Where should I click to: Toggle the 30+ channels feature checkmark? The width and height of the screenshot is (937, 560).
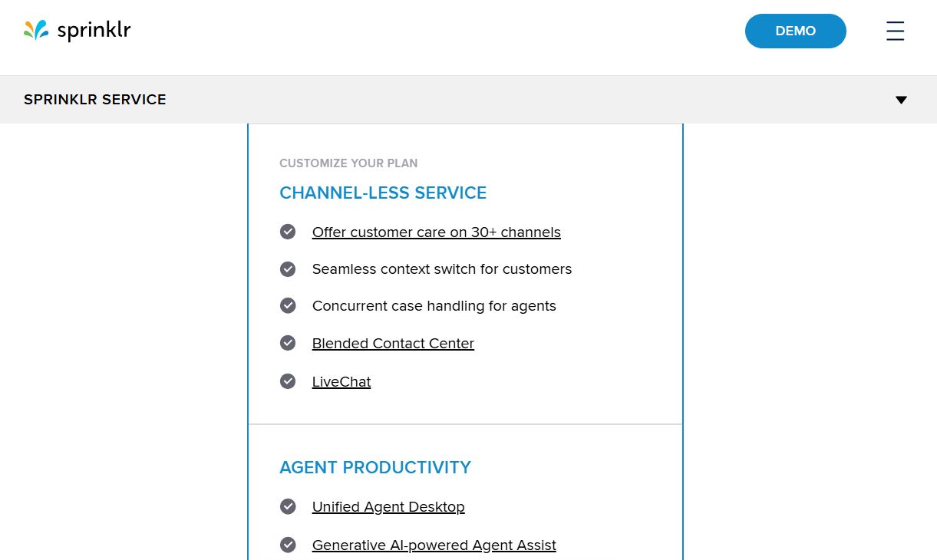coord(288,231)
